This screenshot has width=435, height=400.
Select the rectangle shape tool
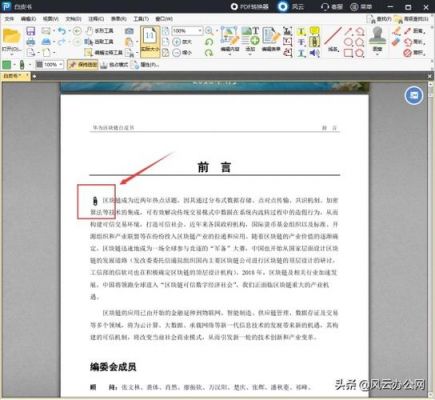point(348,53)
